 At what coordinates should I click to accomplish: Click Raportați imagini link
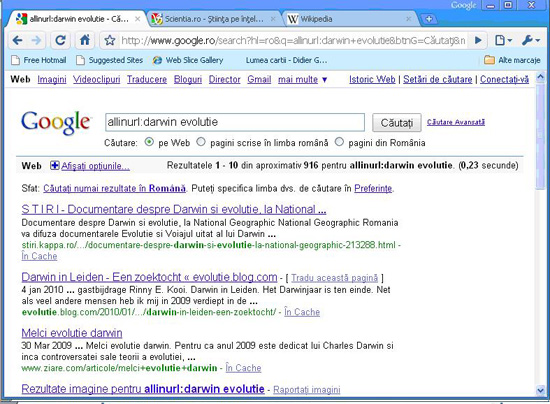pyautogui.click(x=307, y=390)
